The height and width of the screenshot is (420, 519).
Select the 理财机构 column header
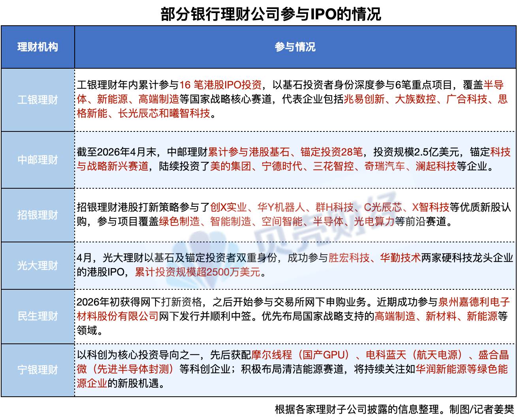(38, 47)
